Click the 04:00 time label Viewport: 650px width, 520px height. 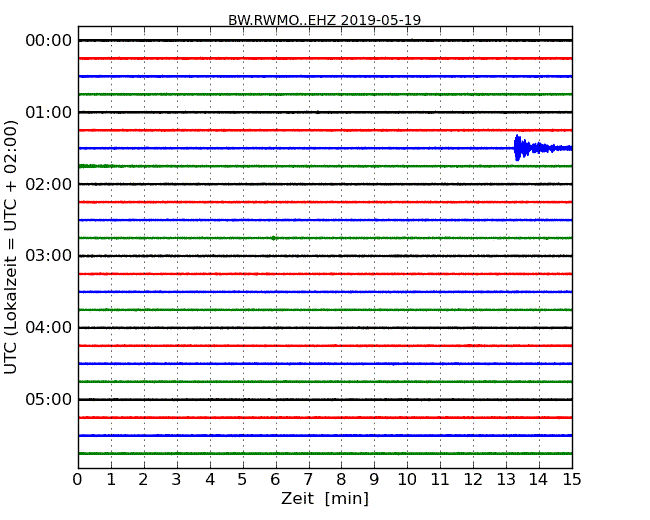pyautogui.click(x=49, y=328)
